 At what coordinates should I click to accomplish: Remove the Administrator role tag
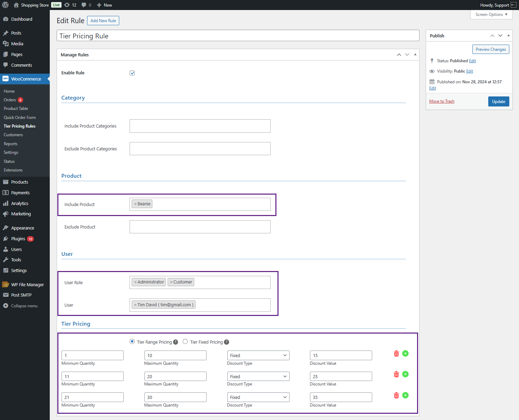tap(135, 282)
